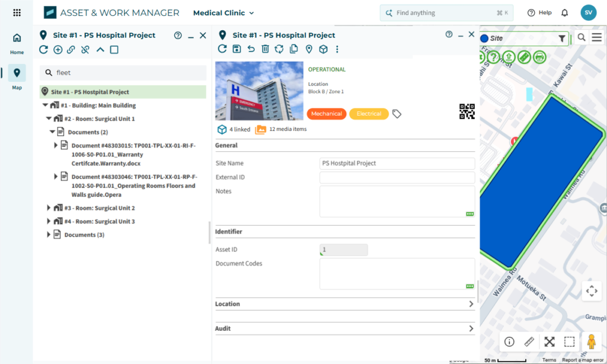The height and width of the screenshot is (364, 607).
Task: Expand Document Codes with green dots button
Action: [470, 286]
